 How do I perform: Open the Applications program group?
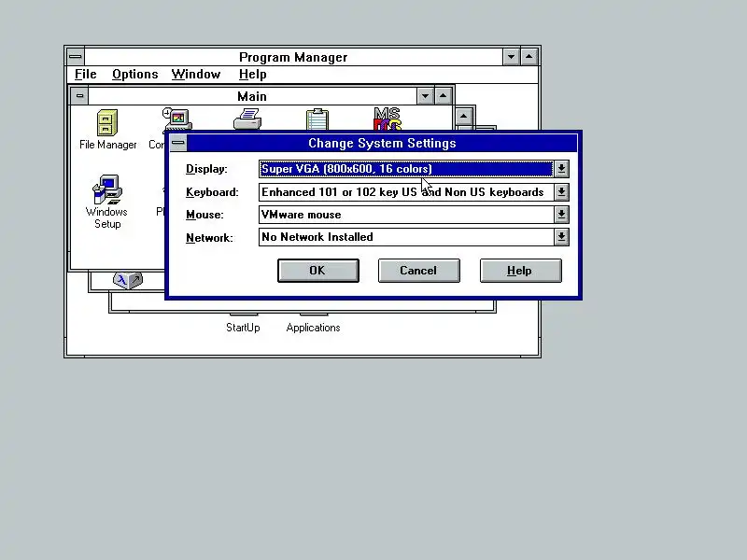click(313, 328)
